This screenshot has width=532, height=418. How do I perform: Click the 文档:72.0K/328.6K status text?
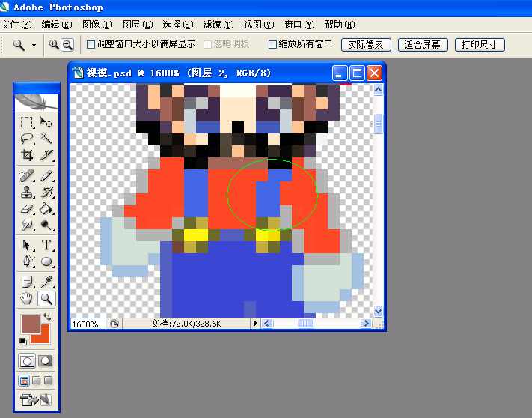tap(186, 324)
